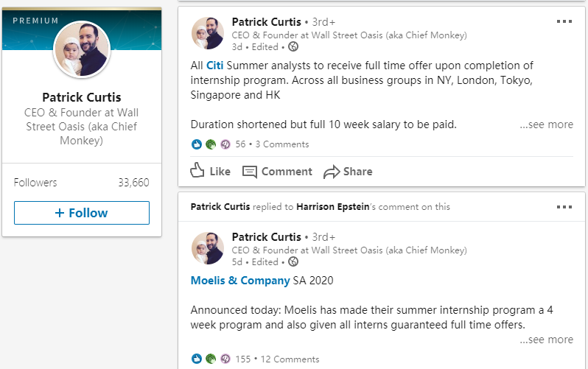The height and width of the screenshot is (369, 588).
Task: Open three-dot menu on Moelis post
Action: (x=564, y=207)
